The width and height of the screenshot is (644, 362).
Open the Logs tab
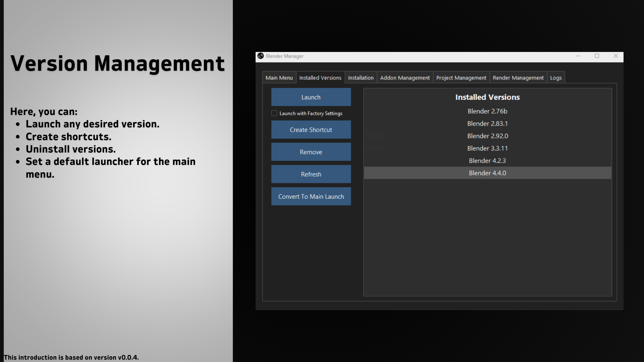point(555,78)
